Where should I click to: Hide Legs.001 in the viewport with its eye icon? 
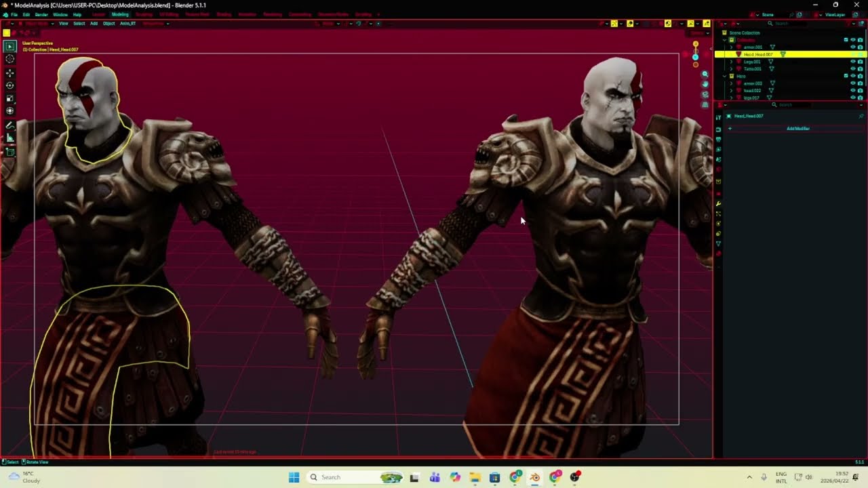coord(853,62)
